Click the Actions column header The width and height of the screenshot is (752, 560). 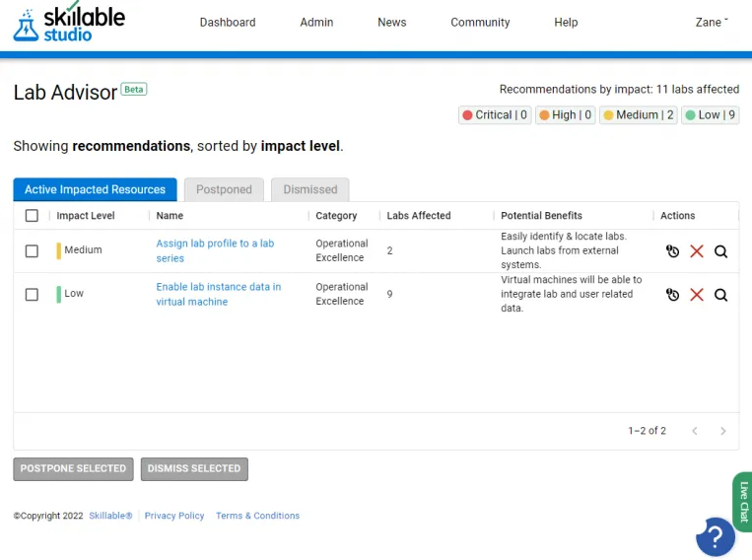[x=677, y=216]
